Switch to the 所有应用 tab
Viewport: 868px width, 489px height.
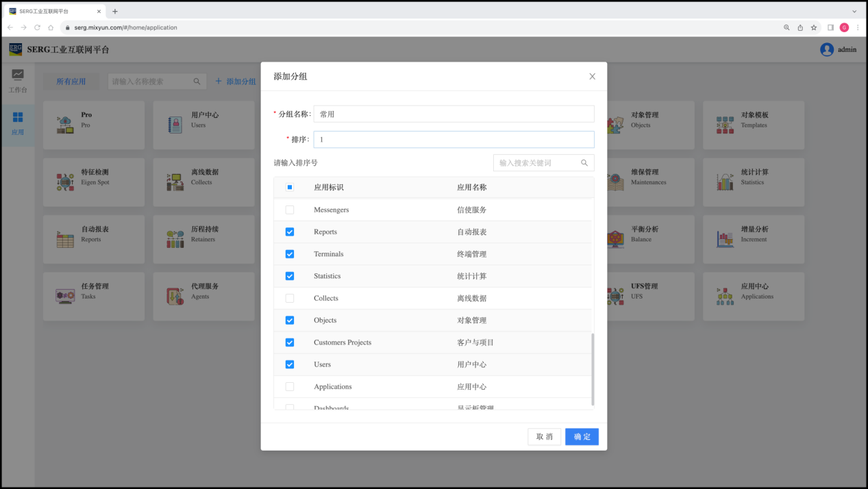point(71,81)
